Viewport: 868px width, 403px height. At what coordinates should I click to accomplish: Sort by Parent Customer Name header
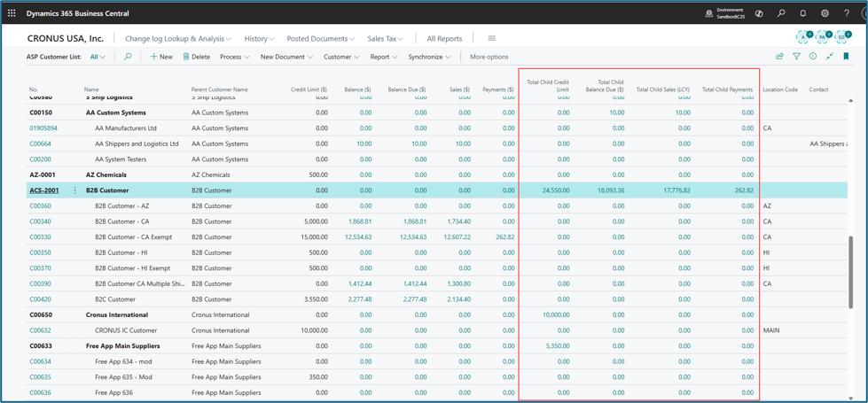click(x=219, y=89)
